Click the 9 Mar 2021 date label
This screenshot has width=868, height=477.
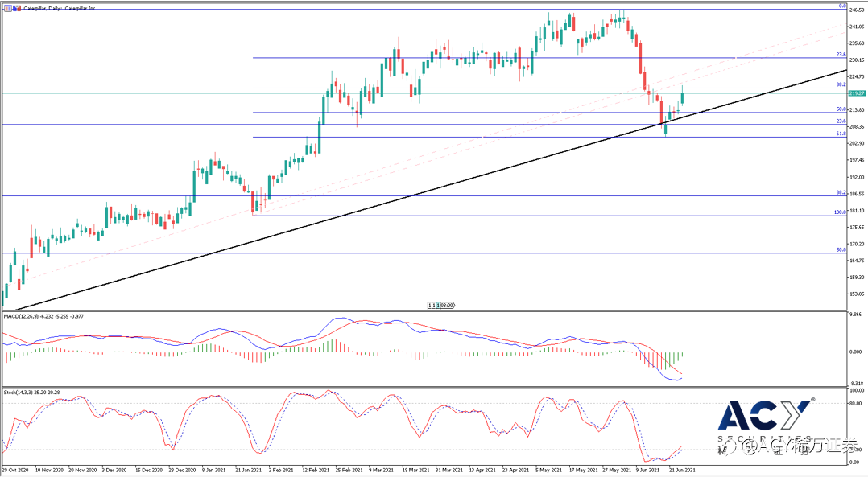coord(381,471)
